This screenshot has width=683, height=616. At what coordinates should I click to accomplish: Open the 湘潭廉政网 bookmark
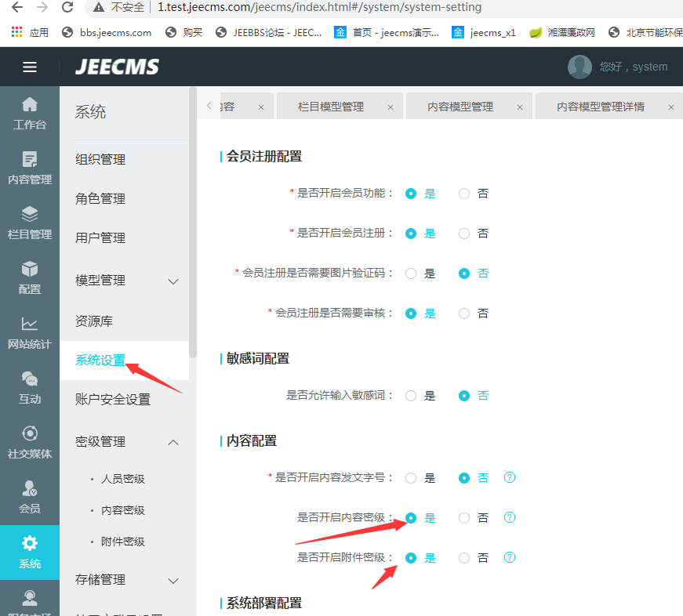[562, 33]
